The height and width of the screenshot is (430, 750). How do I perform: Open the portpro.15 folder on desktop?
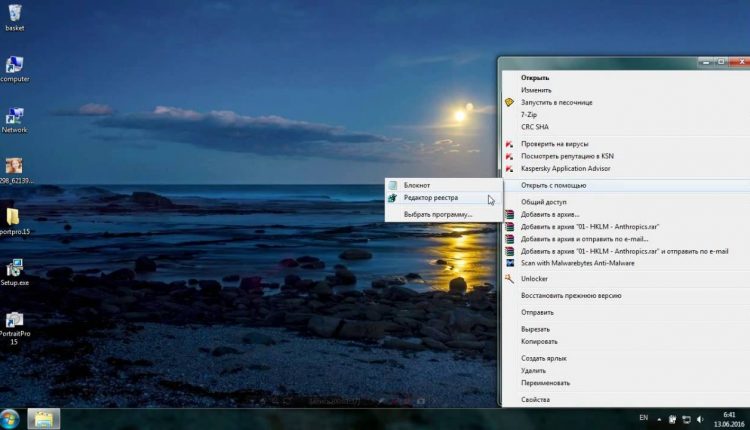pos(14,221)
